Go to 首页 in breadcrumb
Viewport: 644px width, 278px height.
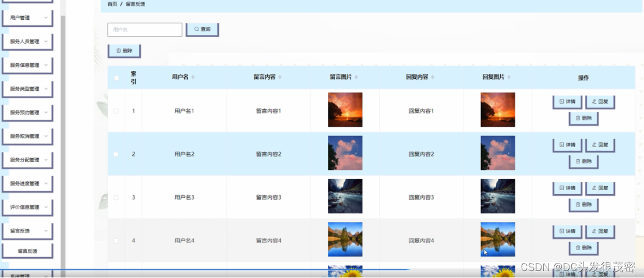click(x=112, y=4)
